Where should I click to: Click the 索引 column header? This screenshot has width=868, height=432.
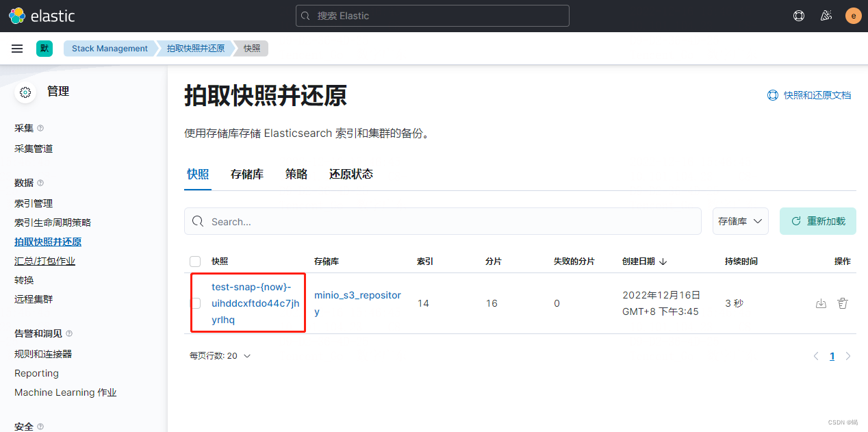pos(425,262)
